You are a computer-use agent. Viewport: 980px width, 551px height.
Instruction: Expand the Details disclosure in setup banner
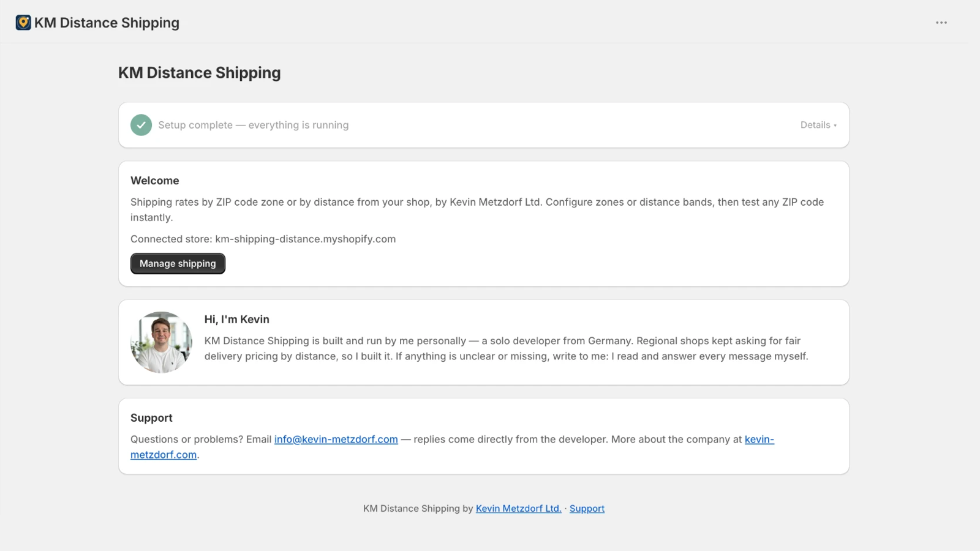(818, 125)
